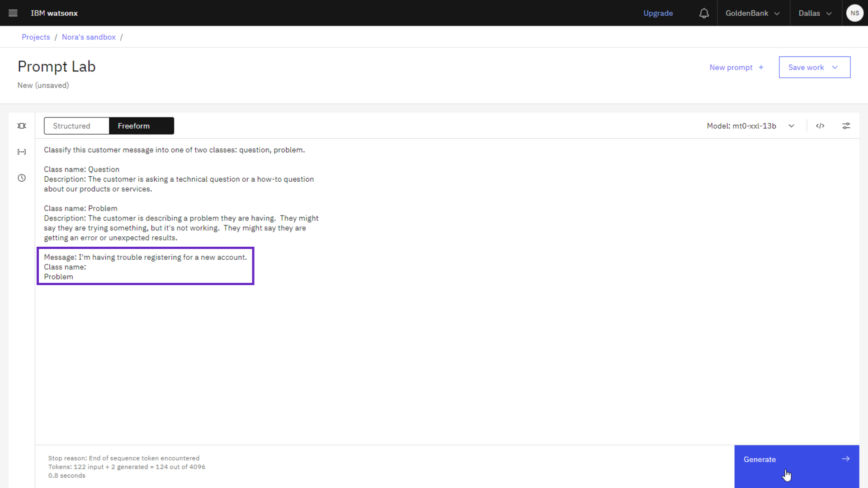Click the Upgrade text link
This screenshot has width=868, height=488.
tap(658, 13)
